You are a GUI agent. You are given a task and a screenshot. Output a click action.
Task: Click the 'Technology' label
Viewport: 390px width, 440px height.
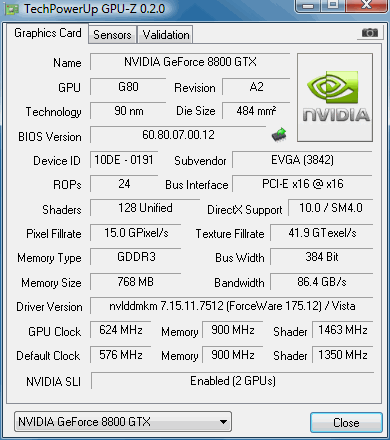coord(54,112)
